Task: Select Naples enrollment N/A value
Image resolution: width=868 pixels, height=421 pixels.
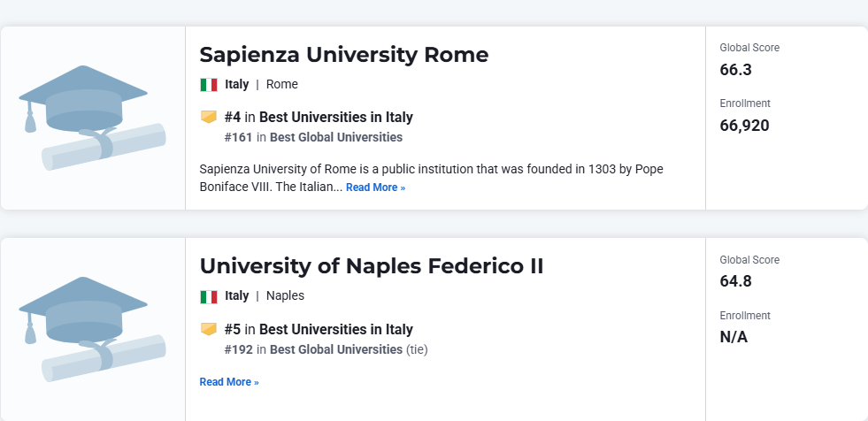Action: (734, 337)
